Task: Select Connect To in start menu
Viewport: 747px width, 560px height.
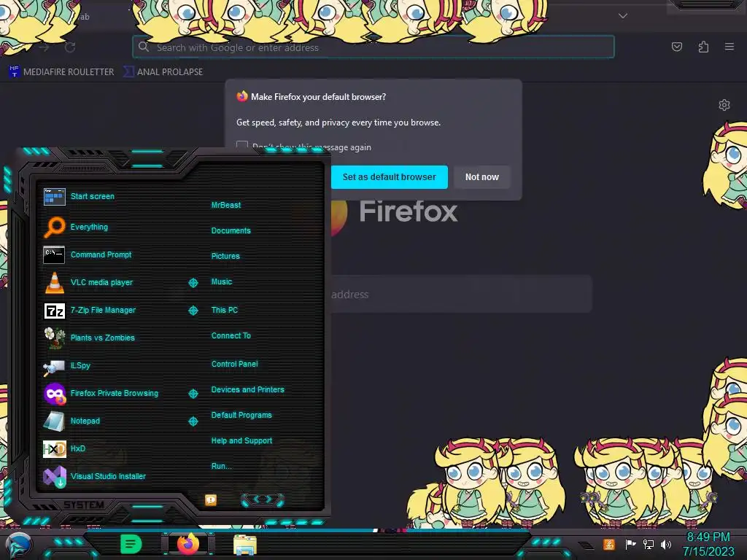Action: point(231,335)
